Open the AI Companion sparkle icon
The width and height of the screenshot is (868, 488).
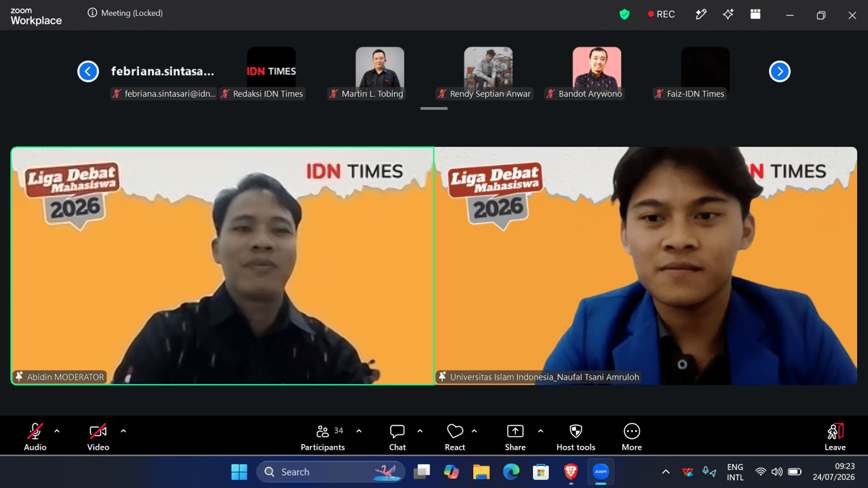coord(728,14)
